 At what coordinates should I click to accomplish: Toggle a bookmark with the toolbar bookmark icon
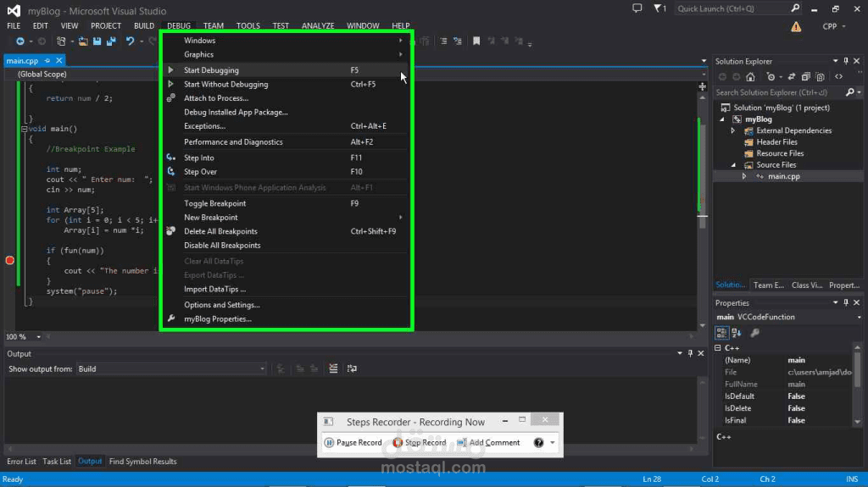(476, 41)
